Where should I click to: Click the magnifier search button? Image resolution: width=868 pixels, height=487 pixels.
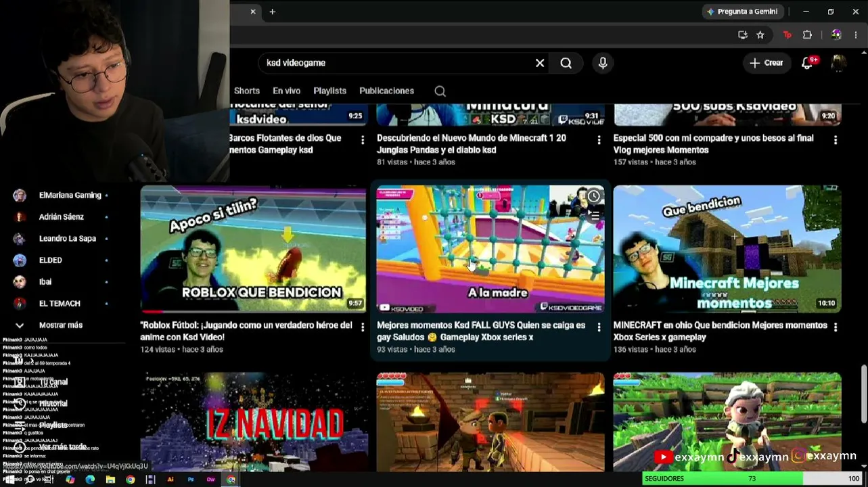click(566, 63)
